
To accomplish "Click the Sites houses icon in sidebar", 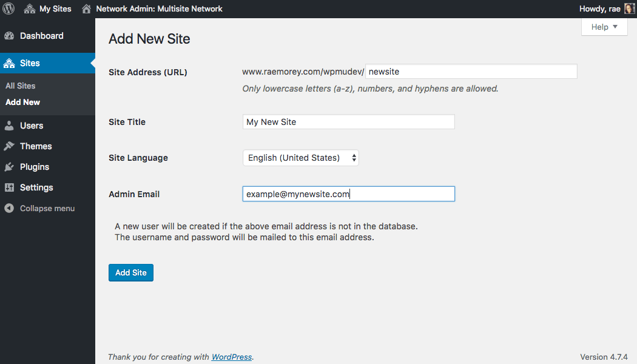I will point(9,63).
